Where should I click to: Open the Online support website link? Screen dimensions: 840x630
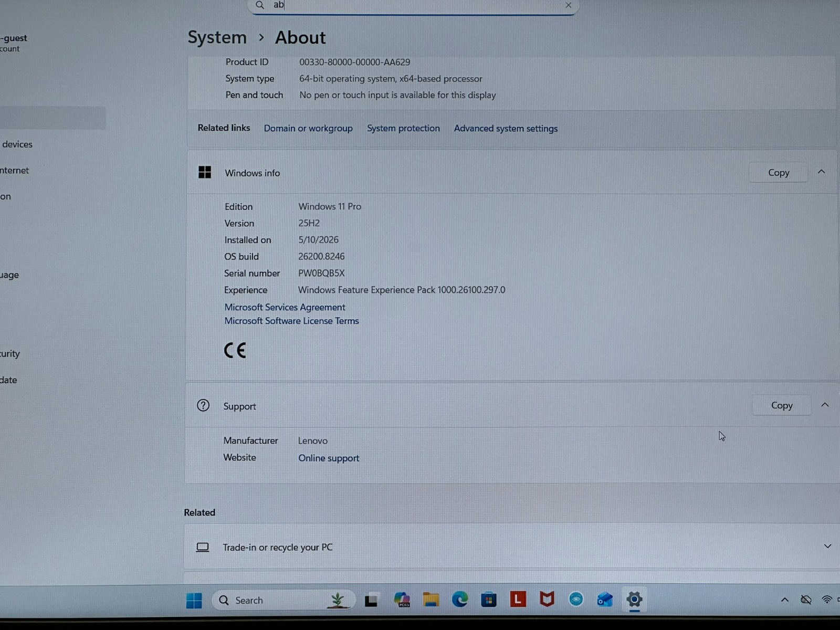[x=329, y=458]
